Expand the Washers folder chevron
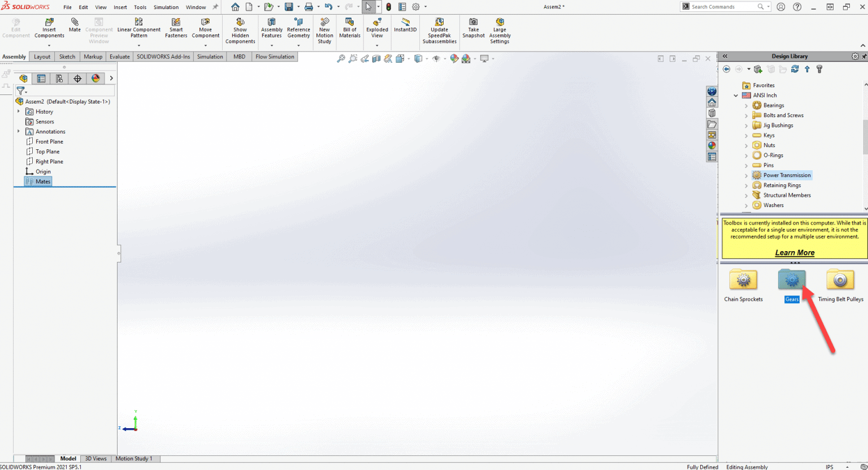The image size is (868, 470). tap(746, 205)
